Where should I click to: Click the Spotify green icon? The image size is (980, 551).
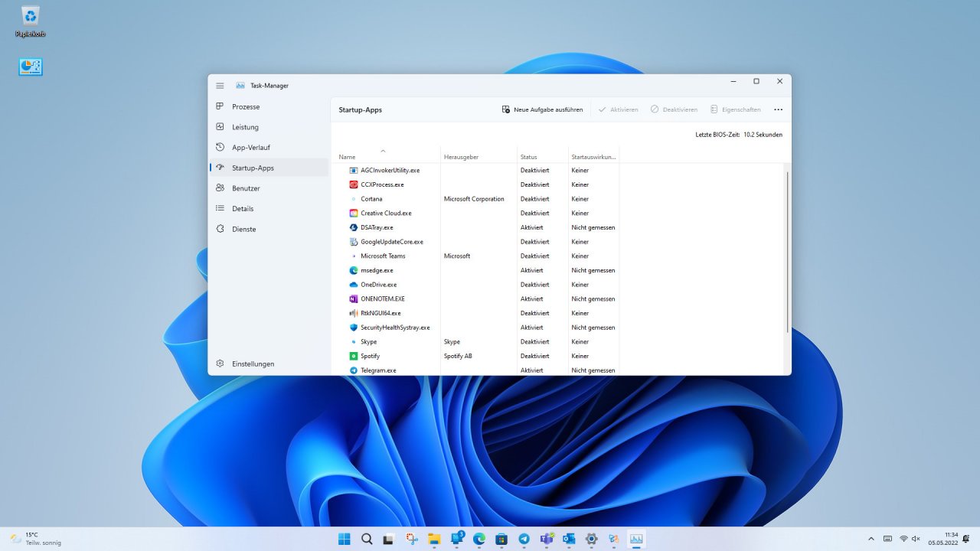coord(354,356)
